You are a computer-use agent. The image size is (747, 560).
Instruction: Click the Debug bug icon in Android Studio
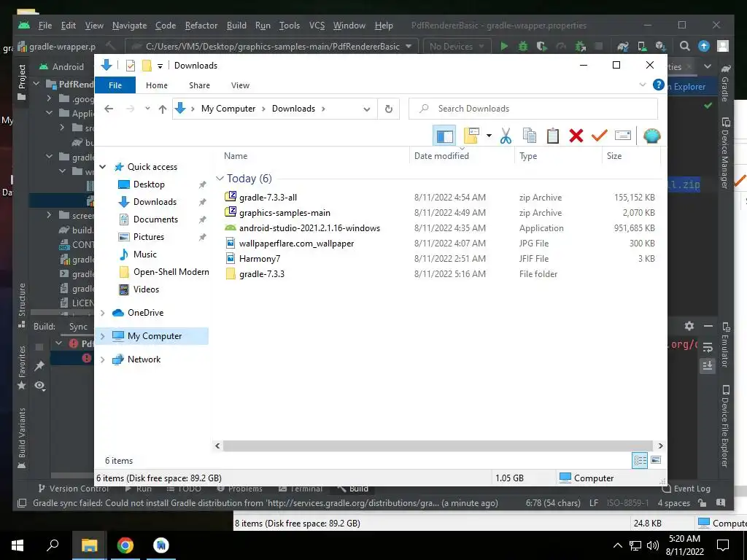coord(523,46)
